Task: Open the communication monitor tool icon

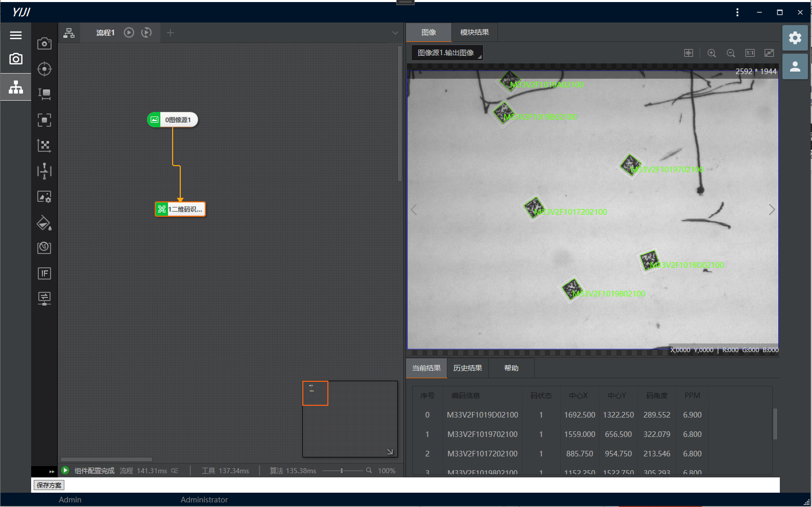Action: click(44, 298)
